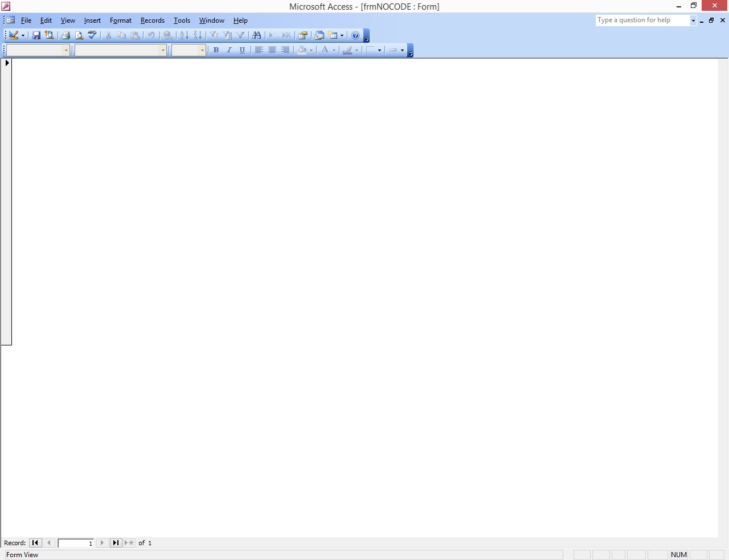Go to Next Record navigation button
The image size is (729, 560).
pos(102,543)
